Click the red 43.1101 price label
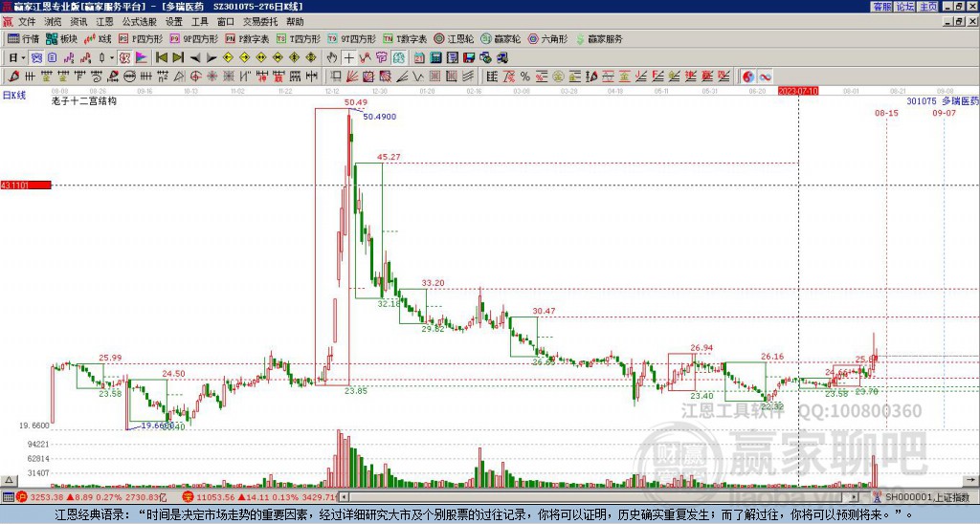 (x=26, y=185)
